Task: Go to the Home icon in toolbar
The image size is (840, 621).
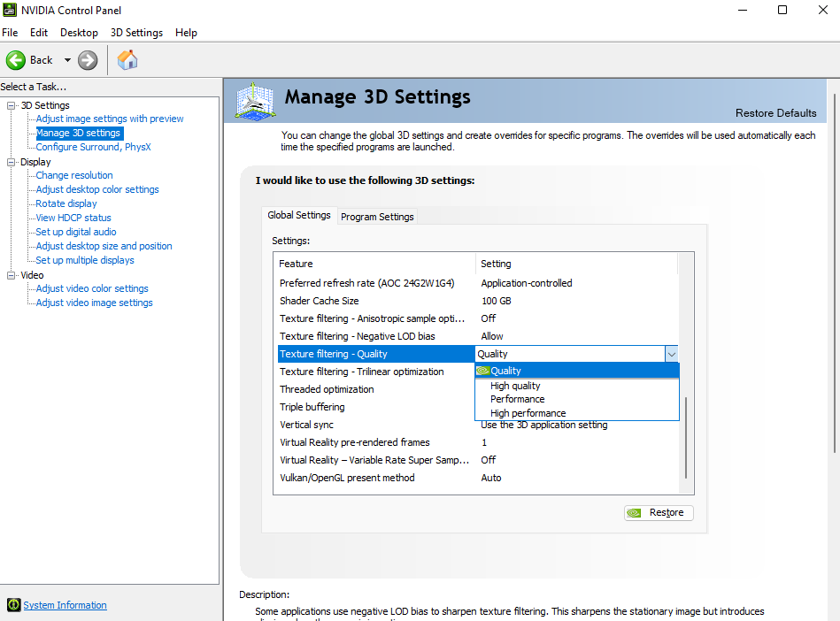Action: pos(127,60)
